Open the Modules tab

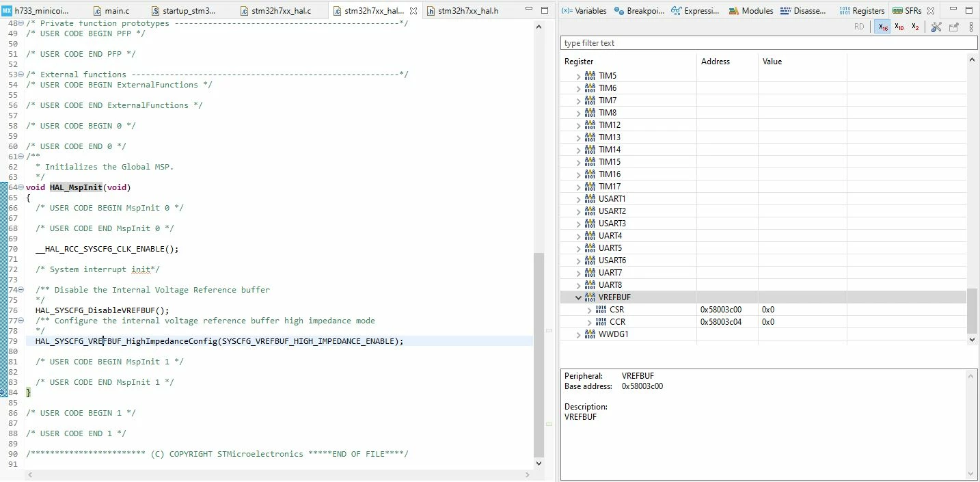[x=751, y=11]
